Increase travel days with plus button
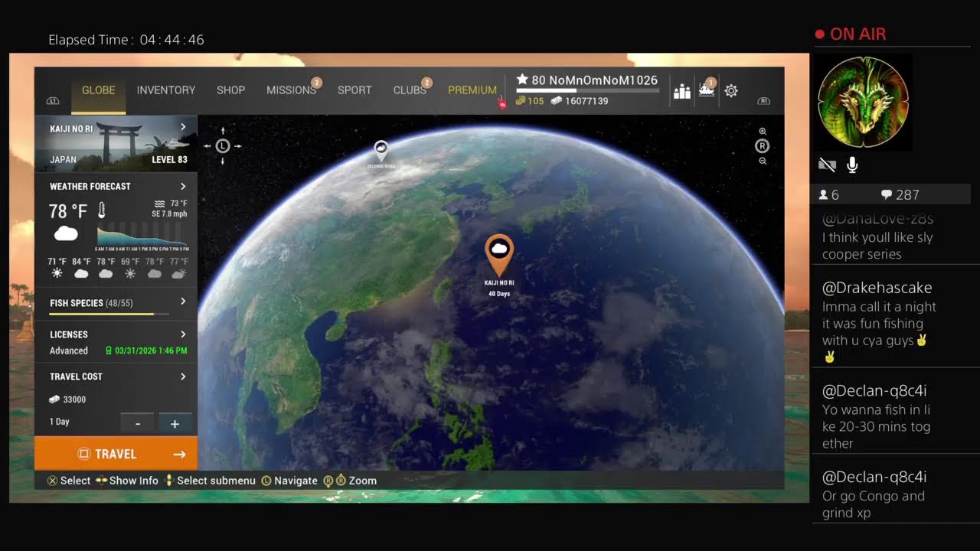Image resolution: width=980 pixels, height=551 pixels. (x=175, y=423)
